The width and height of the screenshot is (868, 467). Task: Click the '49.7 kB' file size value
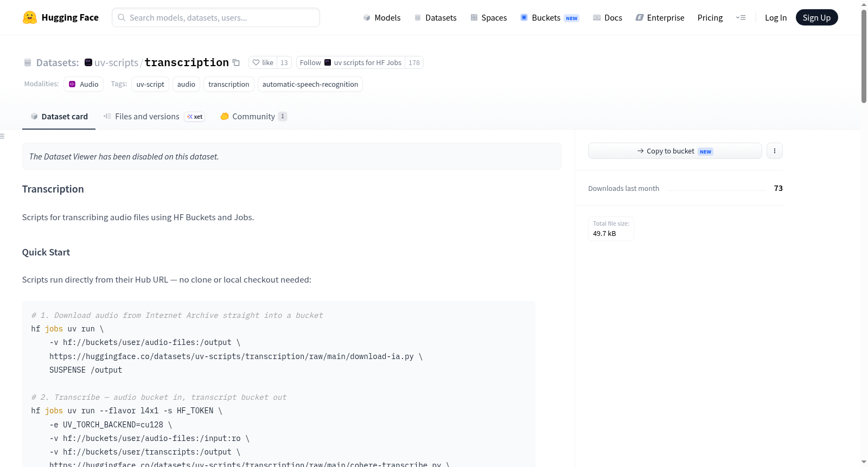tap(604, 234)
